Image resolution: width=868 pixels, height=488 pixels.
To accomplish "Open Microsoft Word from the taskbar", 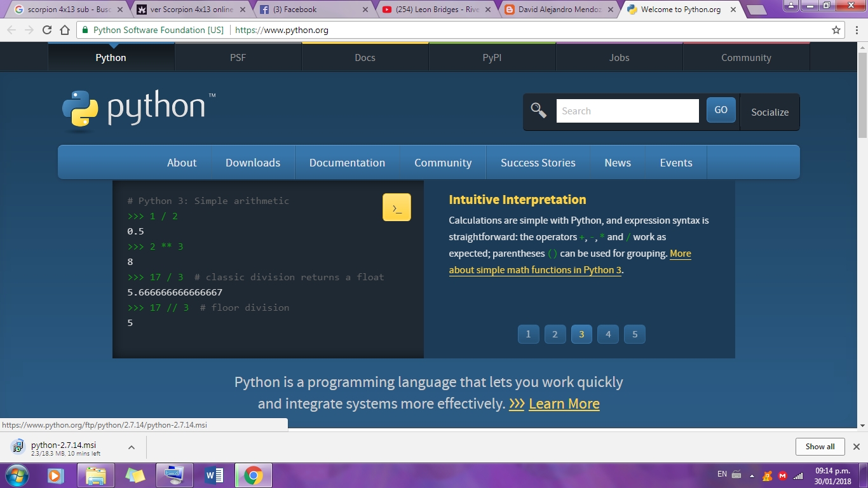I will coord(214,475).
